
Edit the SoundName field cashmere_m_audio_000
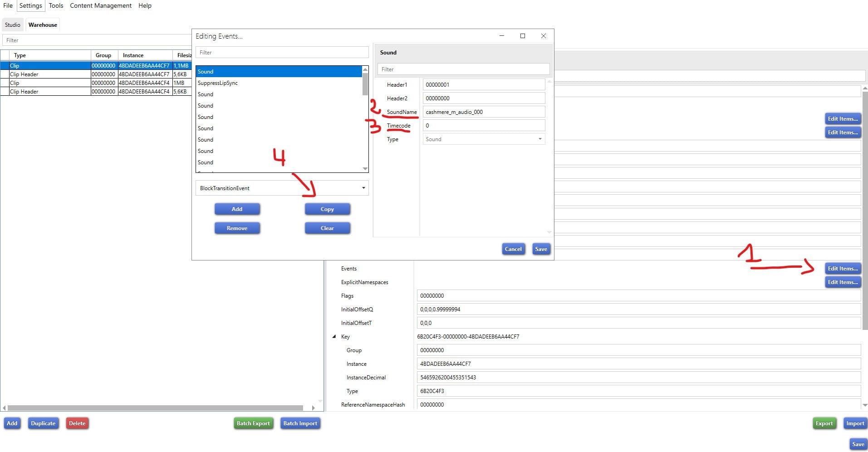click(484, 112)
